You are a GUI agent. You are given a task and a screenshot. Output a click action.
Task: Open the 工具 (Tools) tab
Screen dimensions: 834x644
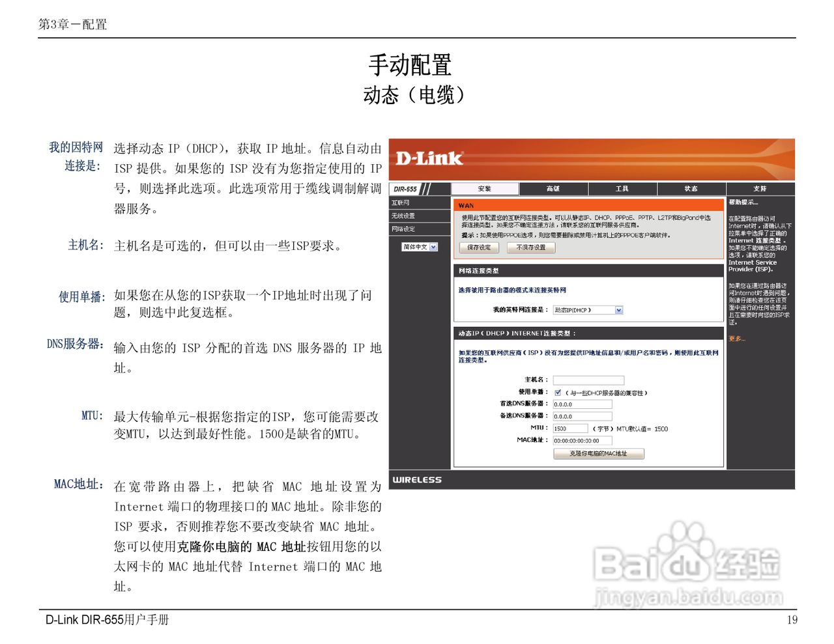(x=622, y=189)
